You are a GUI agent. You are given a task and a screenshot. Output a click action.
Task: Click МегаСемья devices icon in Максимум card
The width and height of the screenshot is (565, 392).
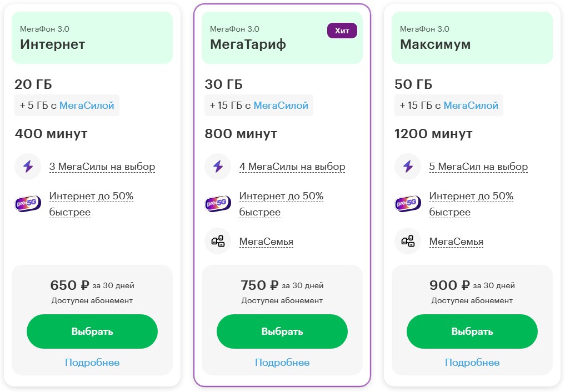point(408,241)
